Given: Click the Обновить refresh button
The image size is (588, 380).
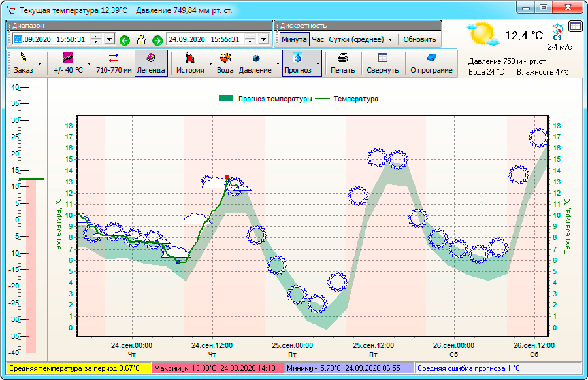Looking at the screenshot, I should click(x=419, y=39).
